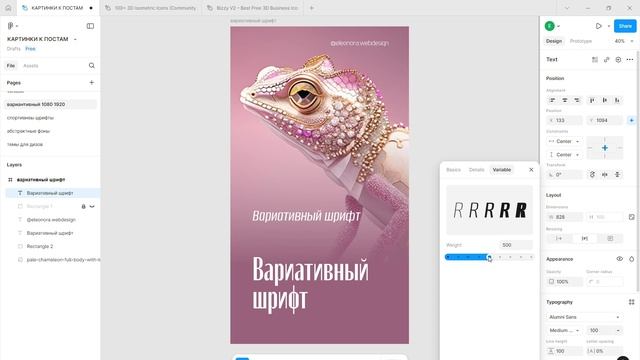Toggle the sidebar collapse icon
Screen dimensions: 640x360
point(90,26)
